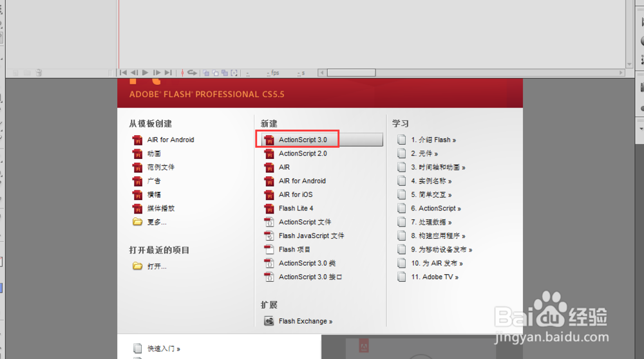Click the delete layer trash icon
Screen dimensions: 644x359
(39, 73)
